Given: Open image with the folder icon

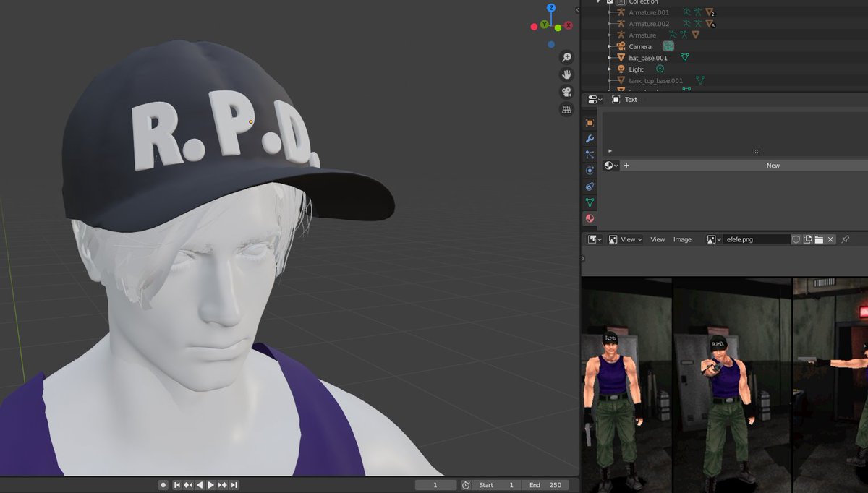Looking at the screenshot, I should tap(819, 239).
